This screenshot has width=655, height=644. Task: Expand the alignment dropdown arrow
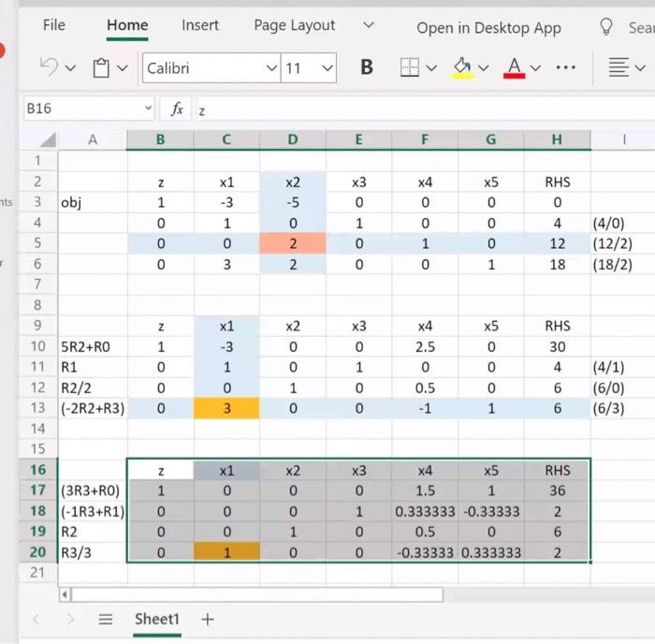pos(640,67)
